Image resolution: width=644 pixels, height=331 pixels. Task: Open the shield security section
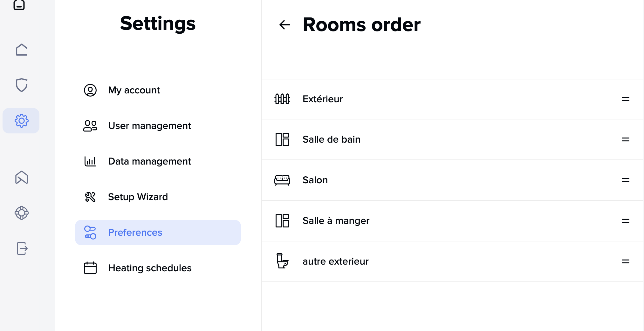tap(21, 85)
